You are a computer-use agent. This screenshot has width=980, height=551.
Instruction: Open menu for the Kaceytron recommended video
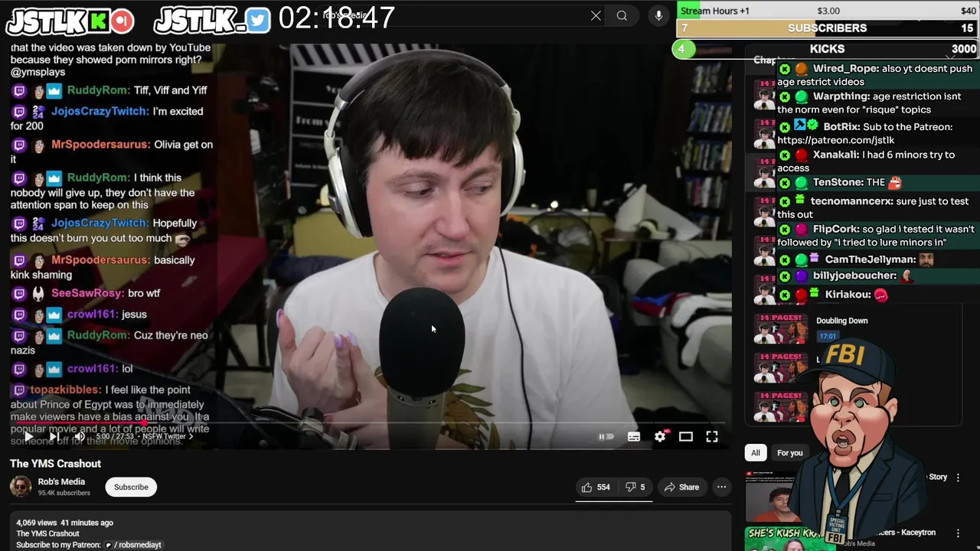point(958,533)
